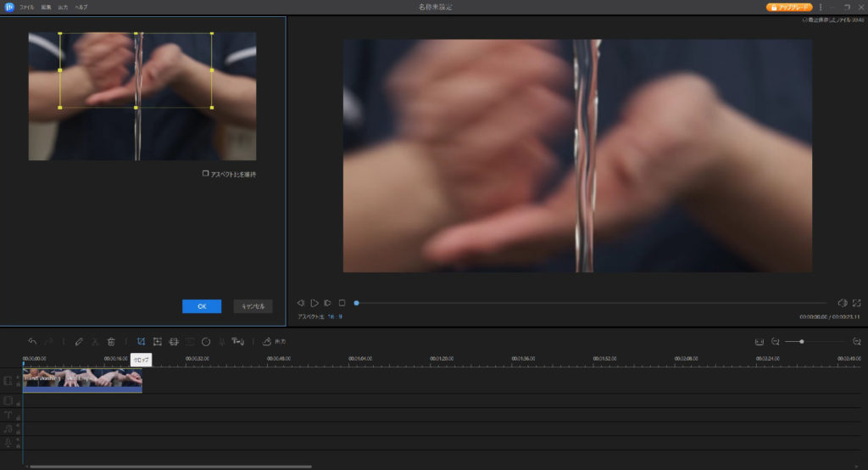
Task: Confirm crop with the OK button
Action: (202, 306)
